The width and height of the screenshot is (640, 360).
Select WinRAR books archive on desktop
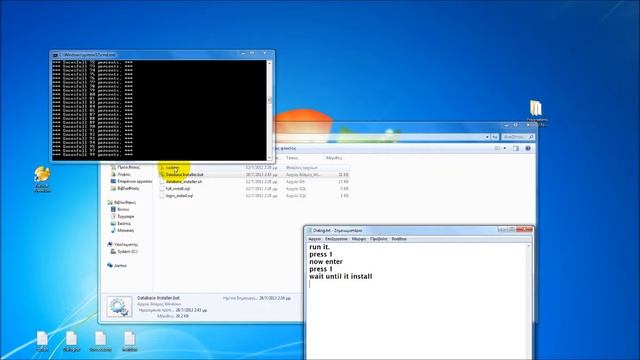(x=536, y=113)
